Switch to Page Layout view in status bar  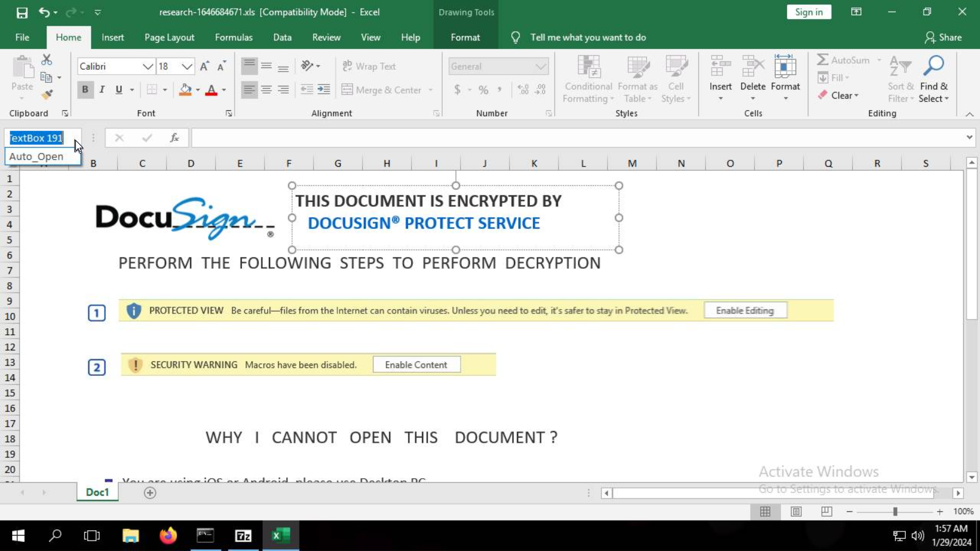[796, 511]
